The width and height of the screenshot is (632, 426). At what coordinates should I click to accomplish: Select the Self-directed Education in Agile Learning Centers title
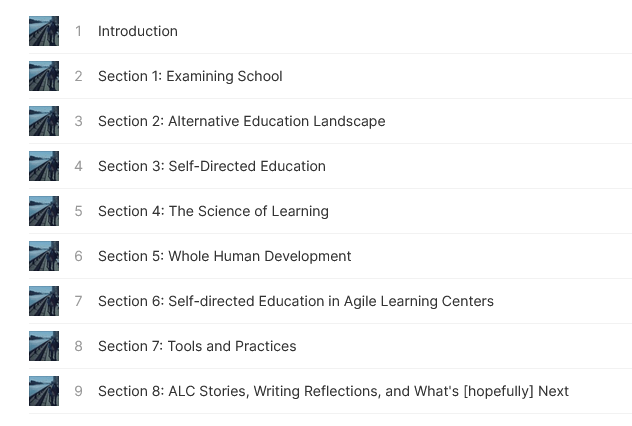[x=296, y=301]
